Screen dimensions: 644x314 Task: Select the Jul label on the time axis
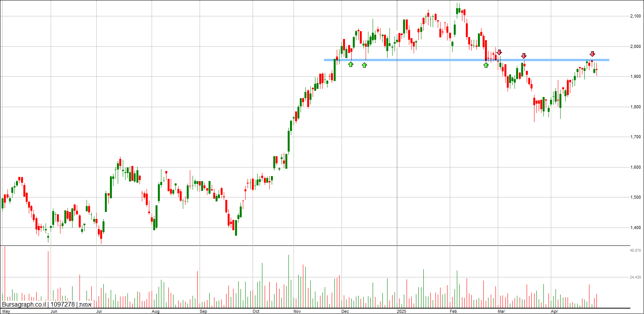99,312
